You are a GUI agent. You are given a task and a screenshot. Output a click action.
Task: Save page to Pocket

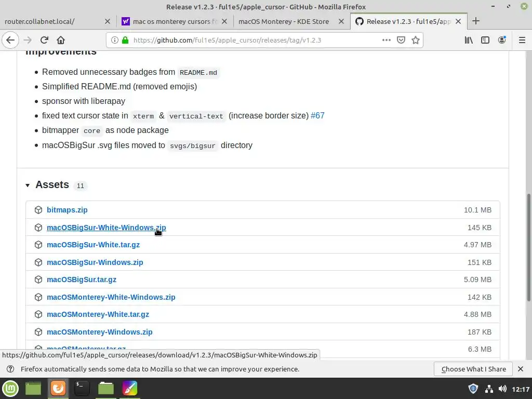point(401,40)
